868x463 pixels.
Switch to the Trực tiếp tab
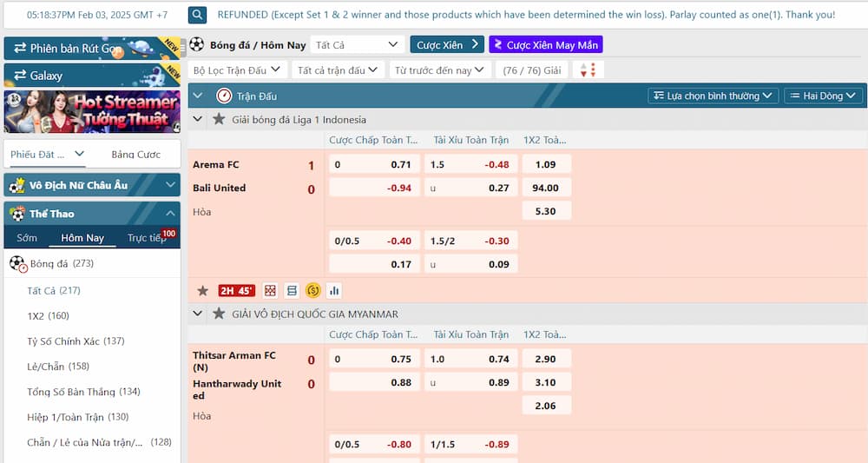tap(146, 238)
